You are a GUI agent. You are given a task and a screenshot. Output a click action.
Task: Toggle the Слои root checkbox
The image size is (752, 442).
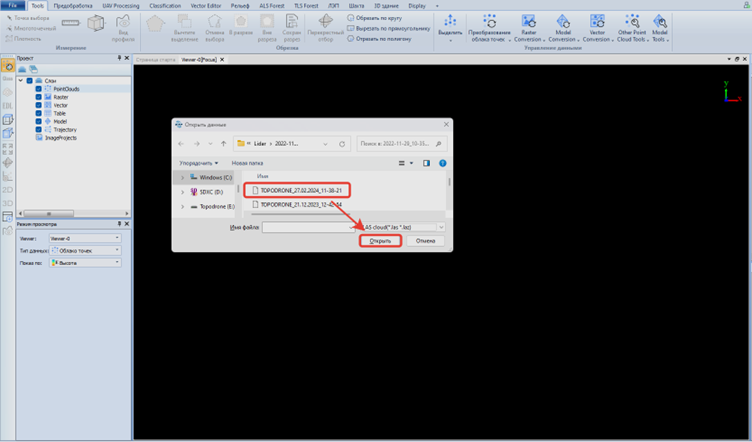click(x=30, y=81)
